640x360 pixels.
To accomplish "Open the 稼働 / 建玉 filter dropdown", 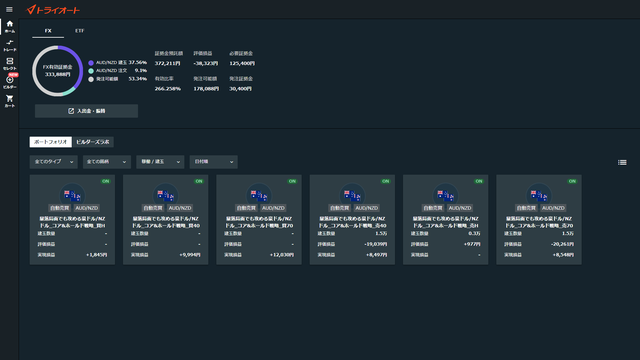I will tap(160, 162).
